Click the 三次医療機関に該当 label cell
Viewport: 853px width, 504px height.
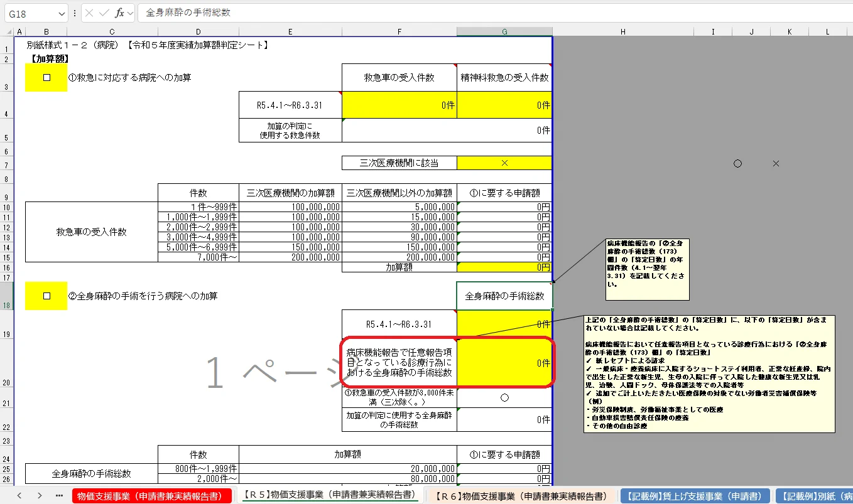399,163
